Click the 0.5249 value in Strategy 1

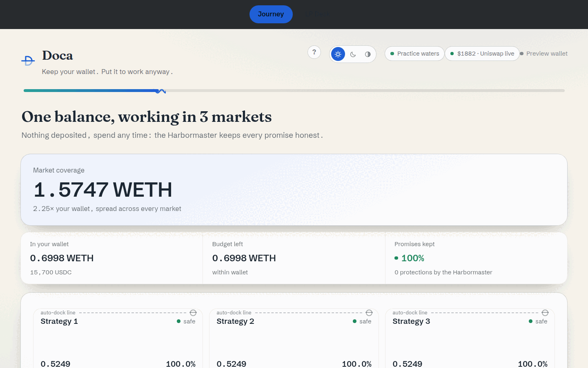56,364
